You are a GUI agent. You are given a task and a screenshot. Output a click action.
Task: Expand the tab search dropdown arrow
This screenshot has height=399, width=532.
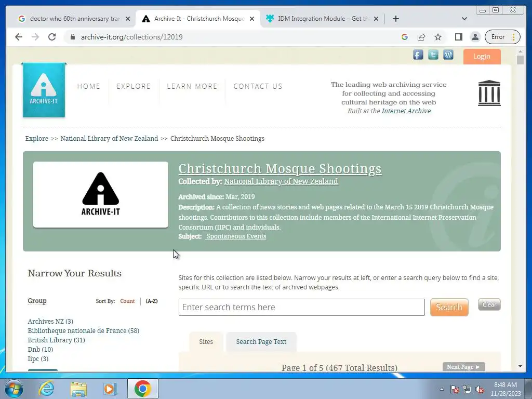coord(464,19)
